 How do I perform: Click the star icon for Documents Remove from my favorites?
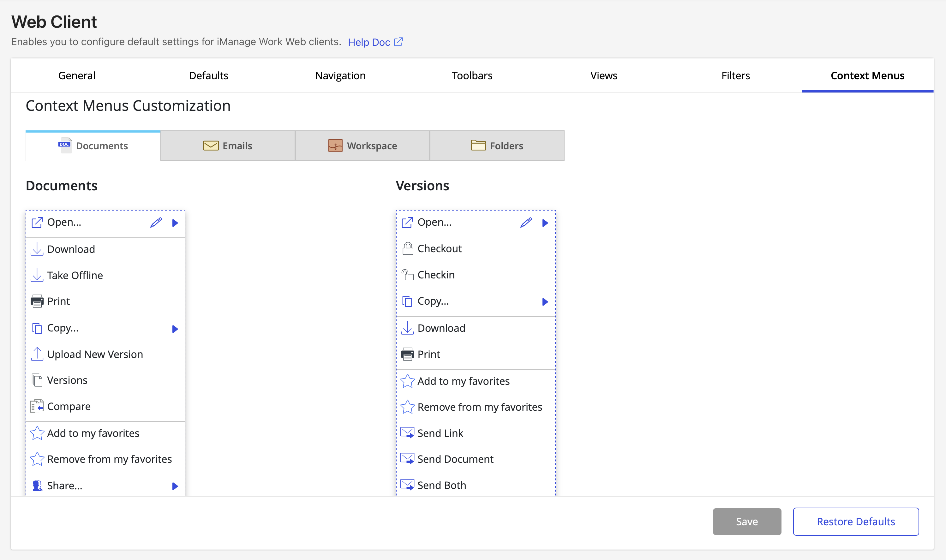[37, 459]
